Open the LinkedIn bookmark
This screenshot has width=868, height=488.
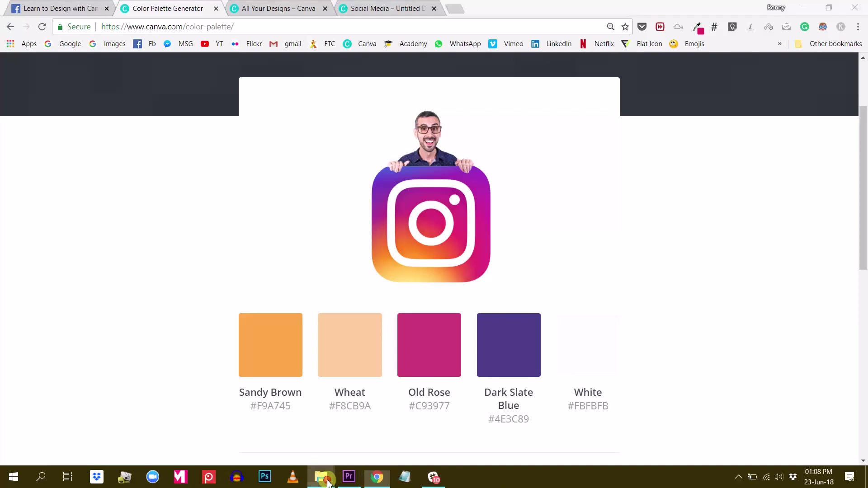pos(551,44)
